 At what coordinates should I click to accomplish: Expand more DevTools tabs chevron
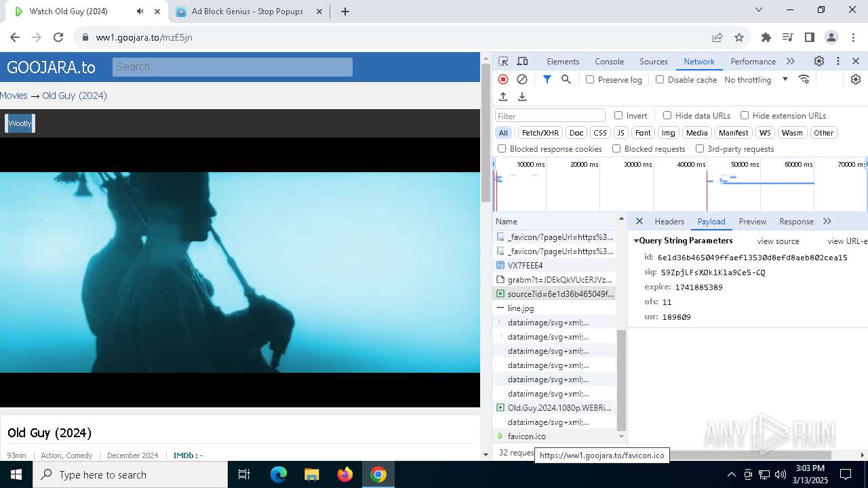point(791,61)
